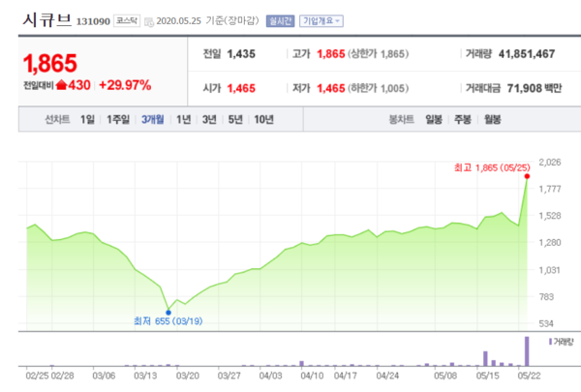Select the 1주일 chart range tab
This screenshot has height=392, width=581.
[118, 119]
